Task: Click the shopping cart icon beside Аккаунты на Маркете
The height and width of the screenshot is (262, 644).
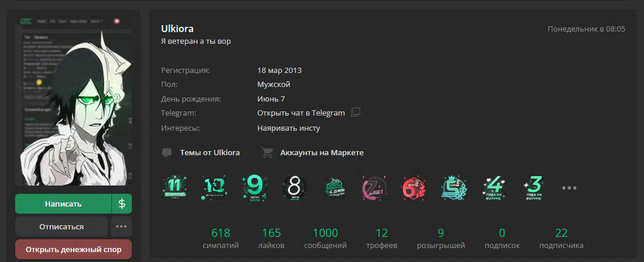Action: coord(267,153)
